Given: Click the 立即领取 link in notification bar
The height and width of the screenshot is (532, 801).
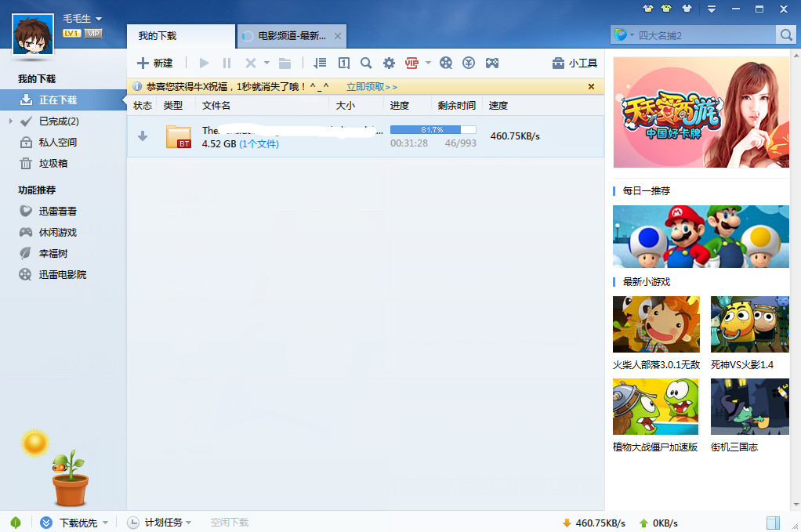Looking at the screenshot, I should (x=372, y=85).
